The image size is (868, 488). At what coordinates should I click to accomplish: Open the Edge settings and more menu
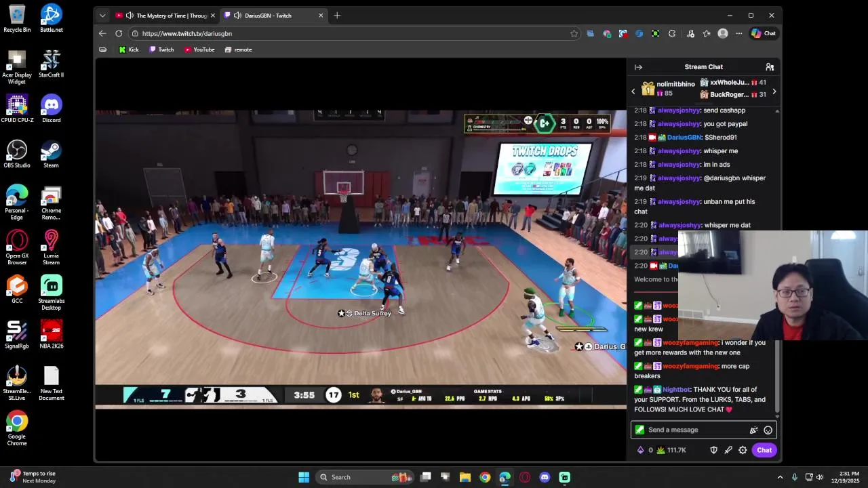tap(739, 33)
